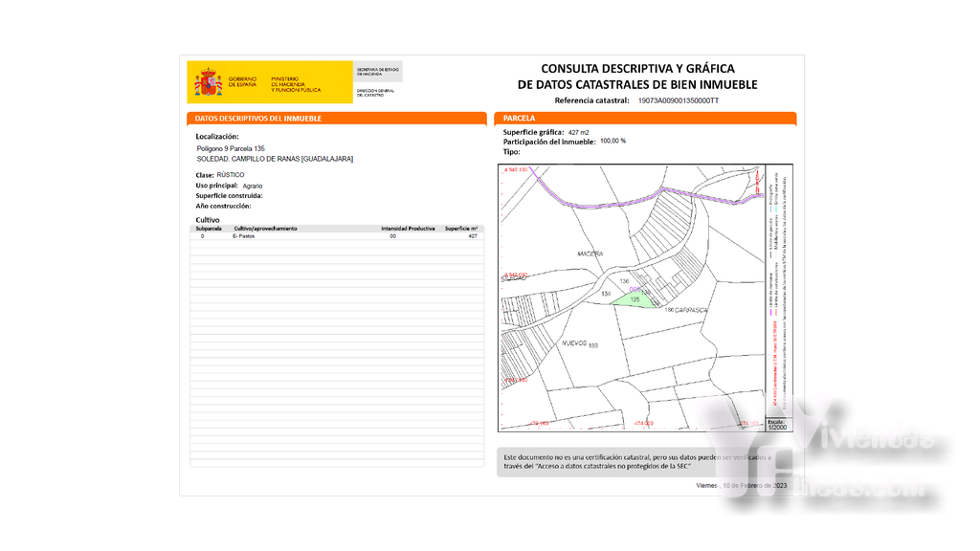This screenshot has height=551, width=980.
Task: Select the reference number 19073A009001350000TT
Action: 679,100
